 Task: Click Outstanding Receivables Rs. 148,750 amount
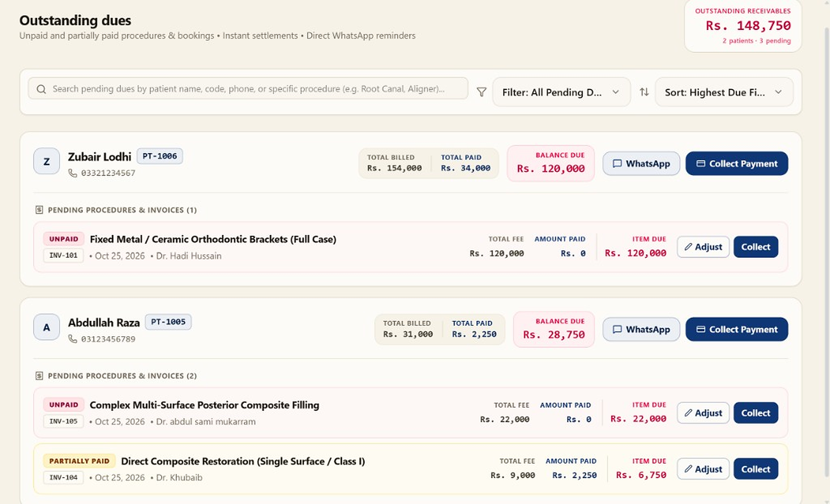pyautogui.click(x=748, y=26)
